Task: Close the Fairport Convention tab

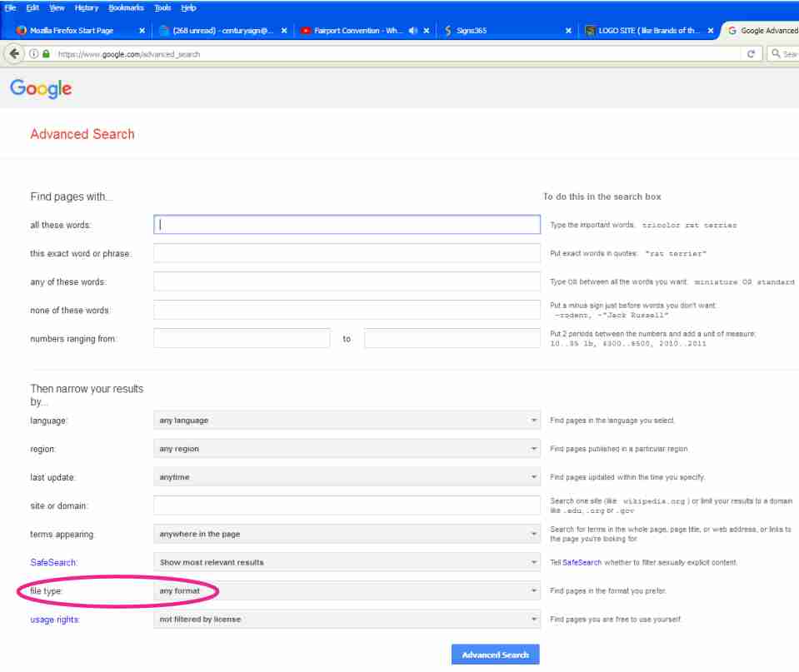Action: (427, 31)
